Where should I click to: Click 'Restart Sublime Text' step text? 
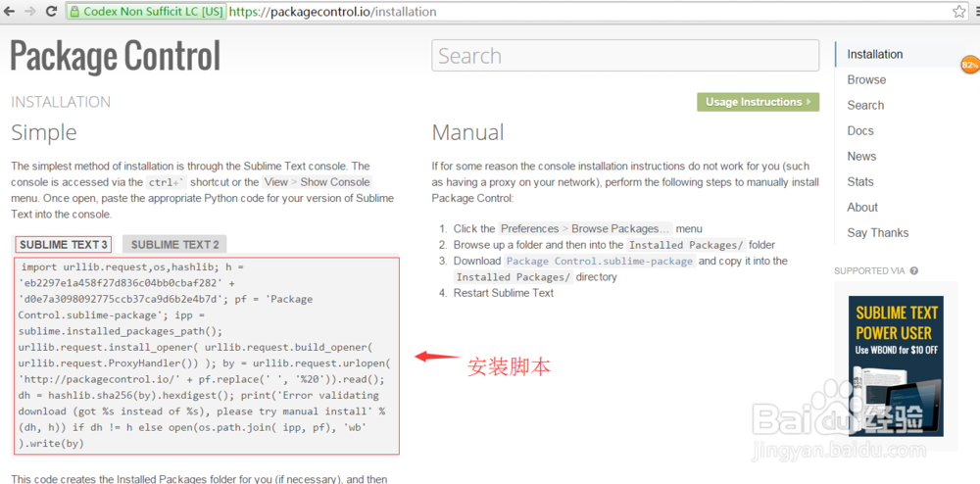coord(503,293)
